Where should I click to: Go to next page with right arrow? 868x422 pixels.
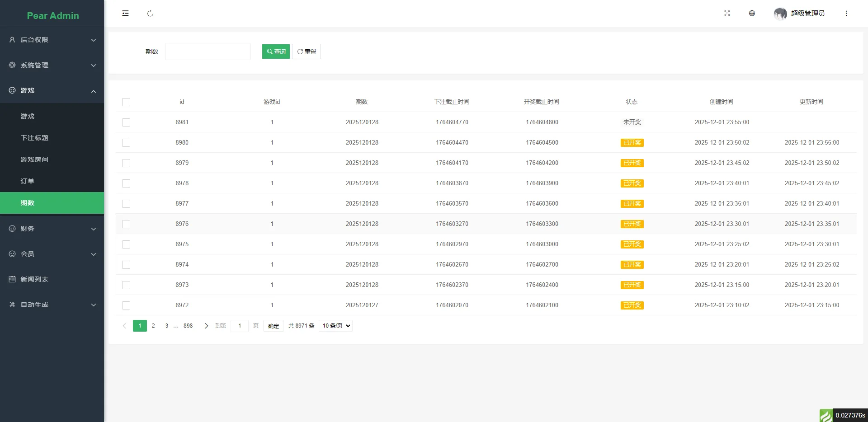206,326
